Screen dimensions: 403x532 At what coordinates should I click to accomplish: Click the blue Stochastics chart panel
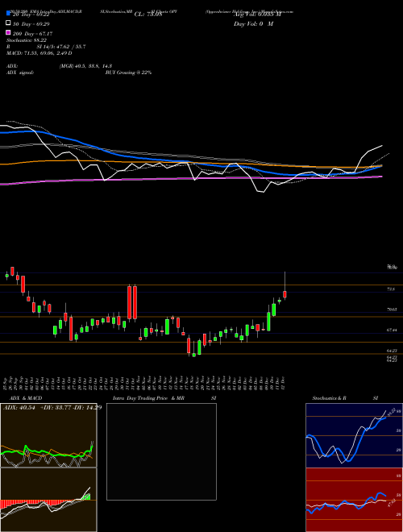point(354,435)
